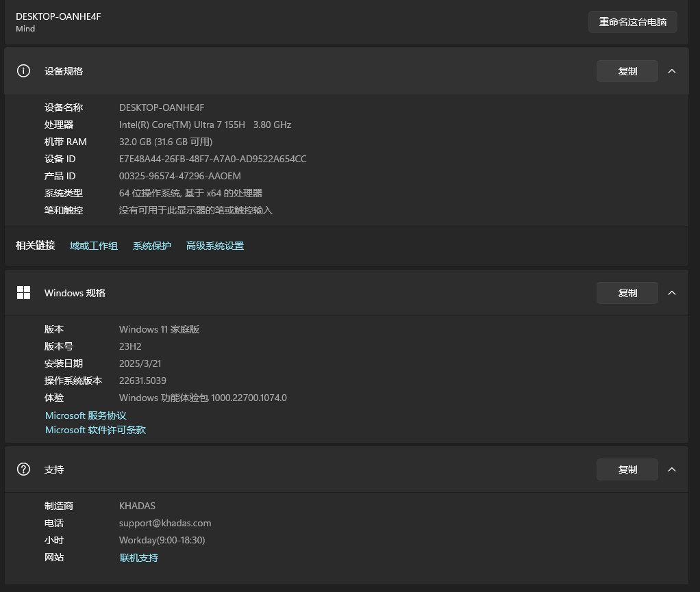
Task: Open the Microsoft 服务协议 link
Action: [x=86, y=415]
